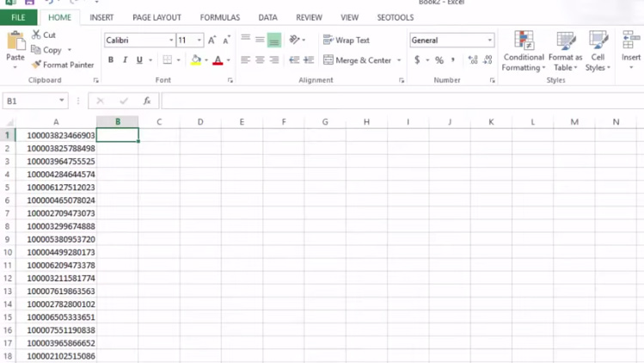The width and height of the screenshot is (644, 363).
Task: Switch to the REVIEW tab
Action: (x=309, y=18)
